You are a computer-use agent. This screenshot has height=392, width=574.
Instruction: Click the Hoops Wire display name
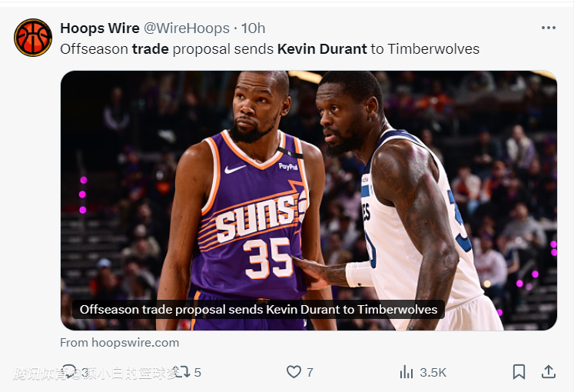(100, 28)
